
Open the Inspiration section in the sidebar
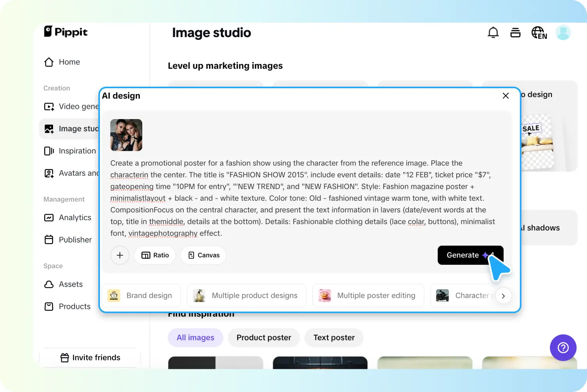coord(77,151)
